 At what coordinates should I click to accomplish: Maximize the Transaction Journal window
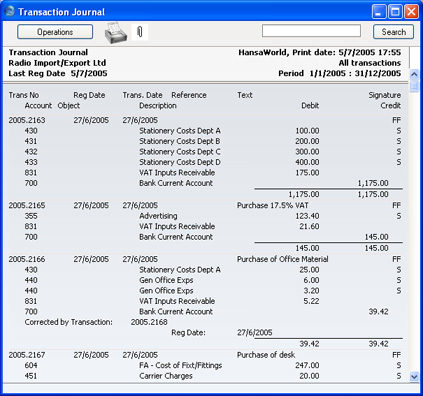pyautogui.click(x=395, y=12)
